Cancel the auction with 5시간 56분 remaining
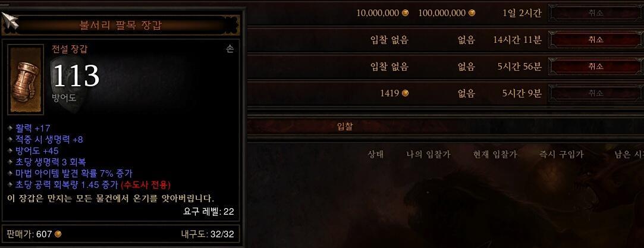Screen dimensions: 644x248 click(595, 67)
